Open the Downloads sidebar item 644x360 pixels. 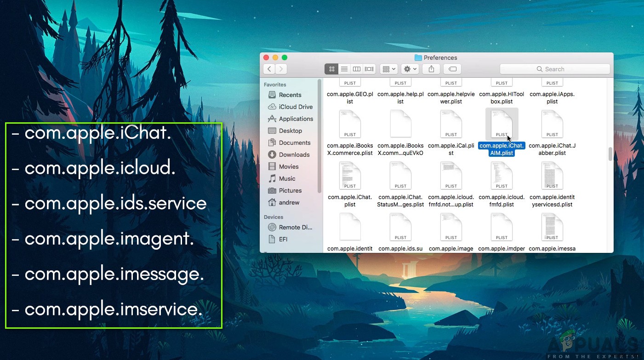294,154
